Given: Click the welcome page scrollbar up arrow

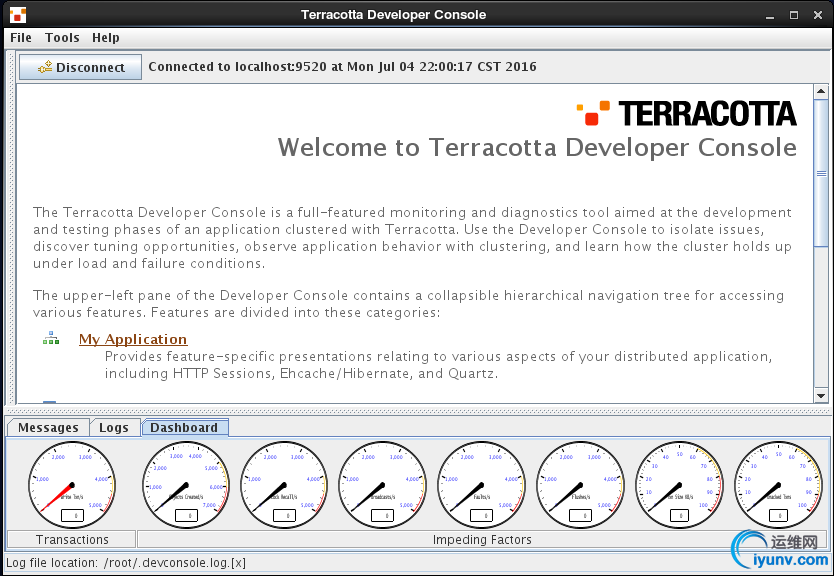Looking at the screenshot, I should (821, 91).
